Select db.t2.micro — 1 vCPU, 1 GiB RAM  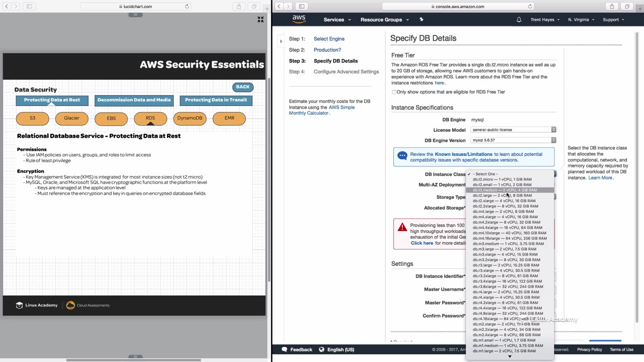[x=510, y=179]
